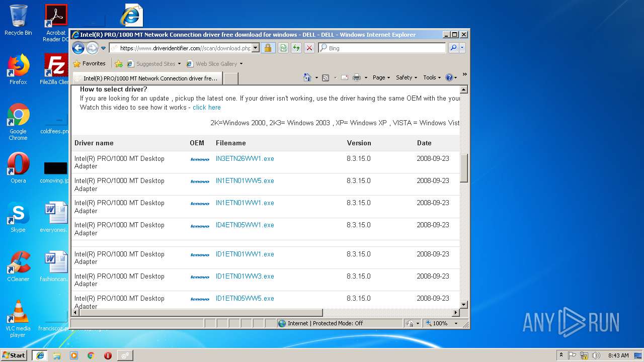Open the Favorites star button

coord(90,63)
